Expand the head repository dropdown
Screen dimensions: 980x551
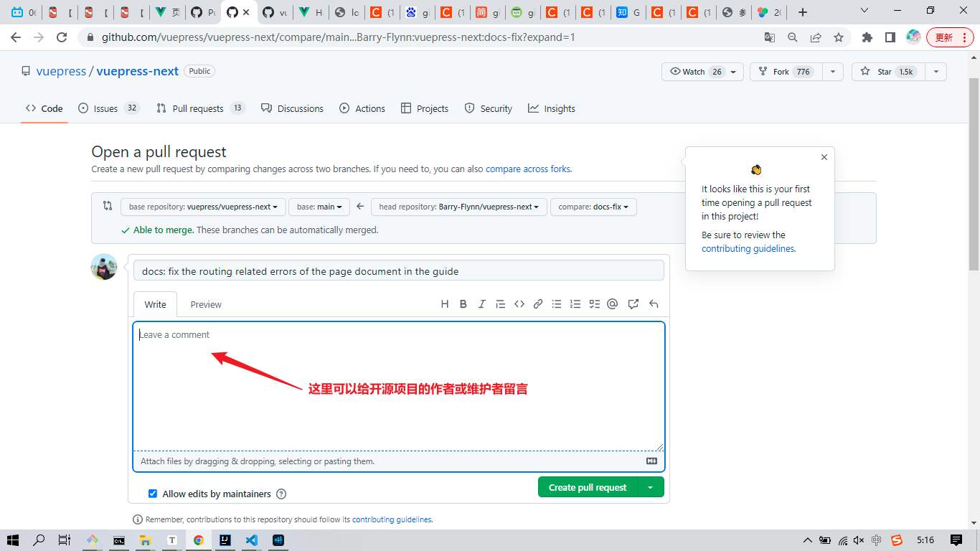(459, 207)
